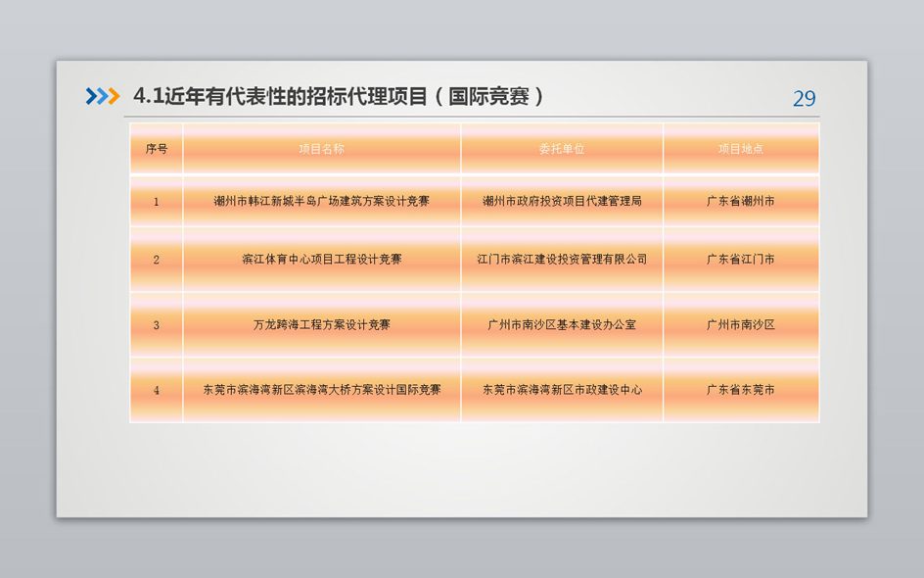Select the 序号 header cell
The image size is (924, 578).
pyautogui.click(x=157, y=149)
